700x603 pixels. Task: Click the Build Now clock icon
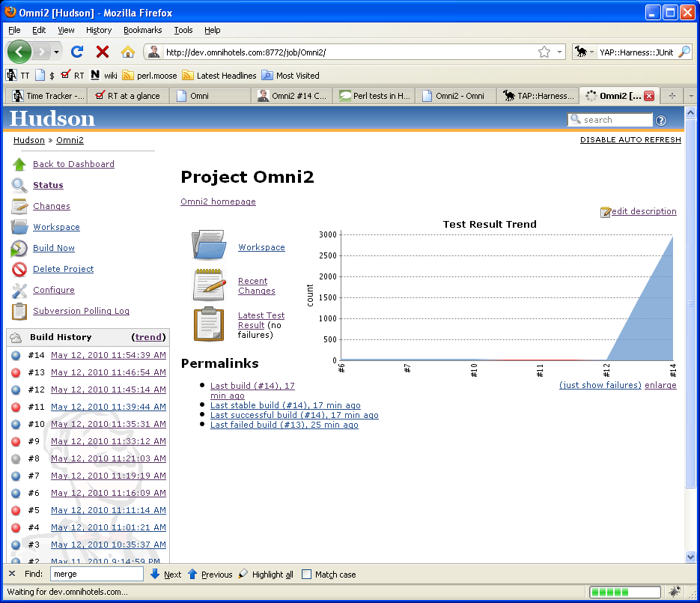click(x=19, y=249)
